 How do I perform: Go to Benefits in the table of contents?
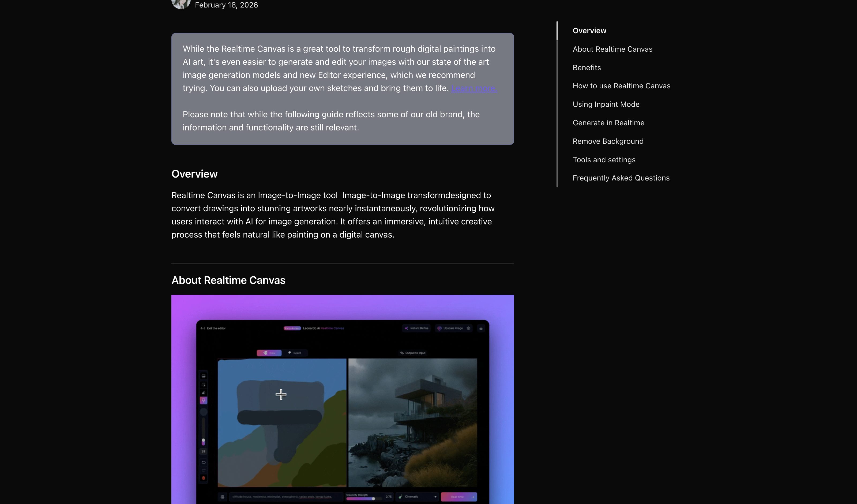(587, 67)
